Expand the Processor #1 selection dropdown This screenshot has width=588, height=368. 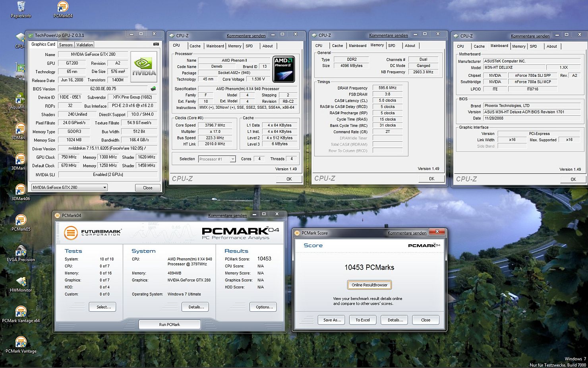233,159
